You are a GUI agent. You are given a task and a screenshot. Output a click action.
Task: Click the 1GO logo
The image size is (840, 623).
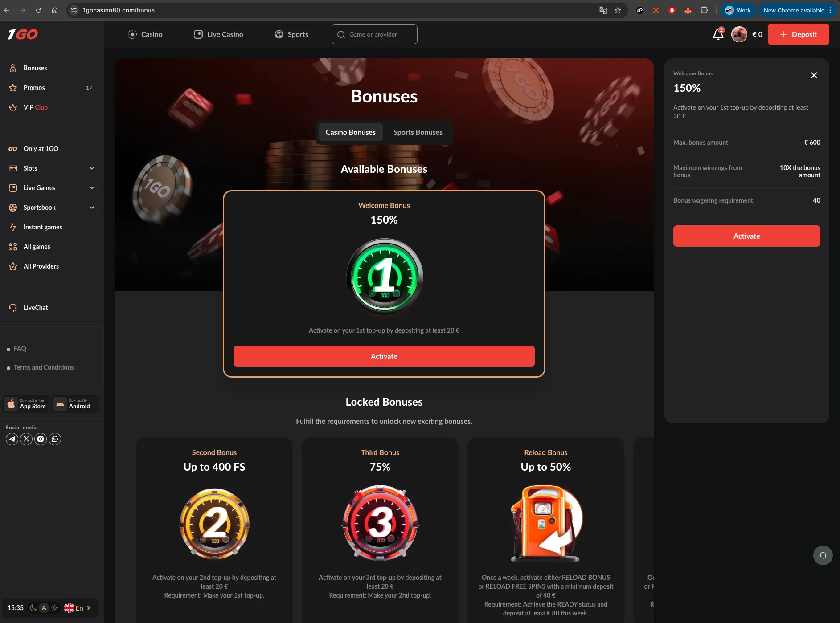click(x=23, y=34)
